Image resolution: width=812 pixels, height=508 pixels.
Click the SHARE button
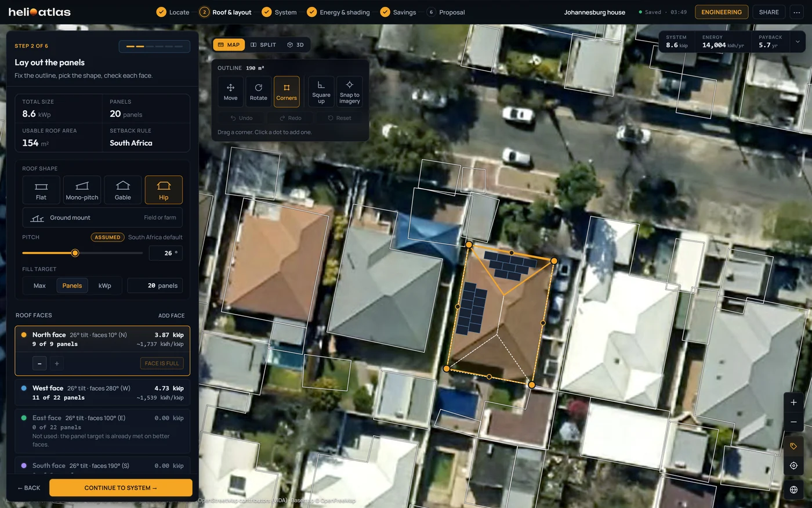(768, 12)
